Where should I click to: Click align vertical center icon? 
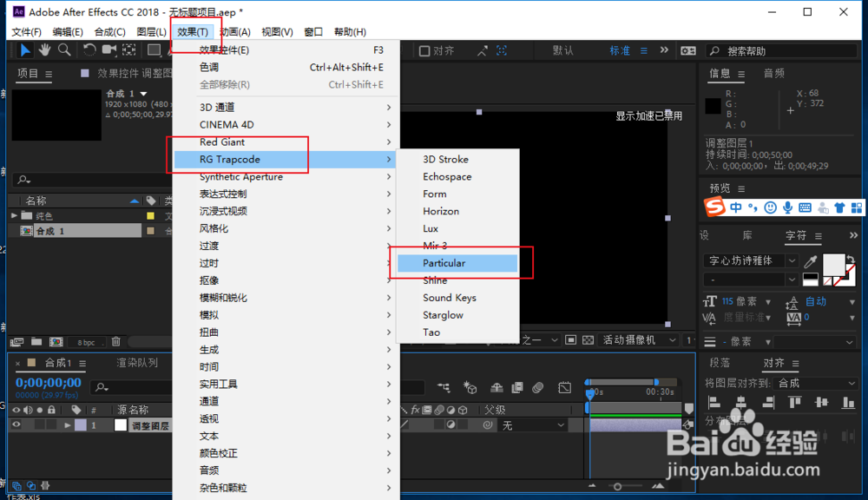click(821, 402)
